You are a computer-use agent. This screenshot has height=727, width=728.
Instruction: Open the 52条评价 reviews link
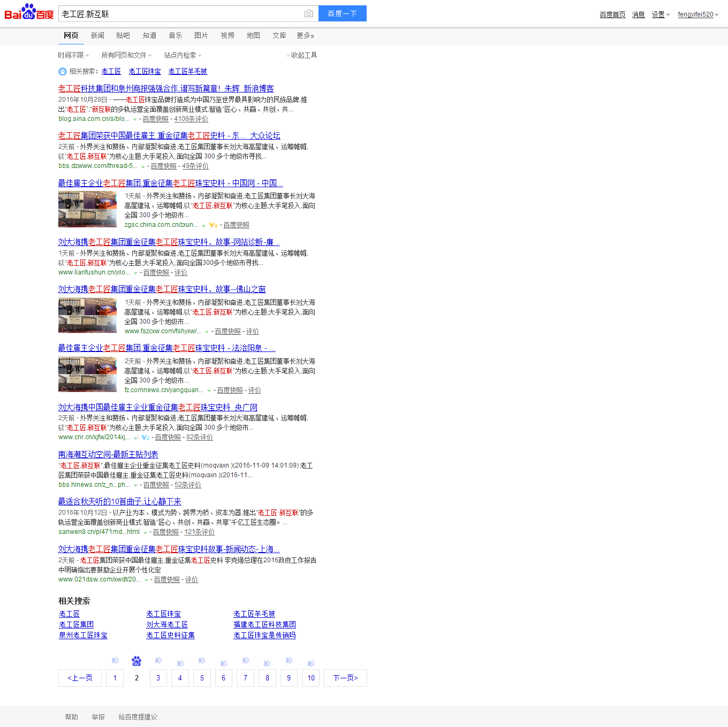[x=188, y=485]
